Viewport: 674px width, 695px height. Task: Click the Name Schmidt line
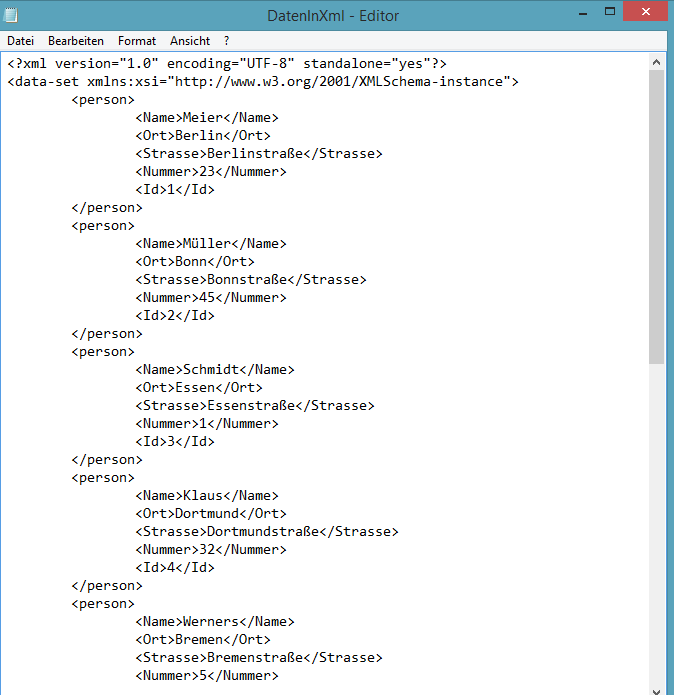215,370
